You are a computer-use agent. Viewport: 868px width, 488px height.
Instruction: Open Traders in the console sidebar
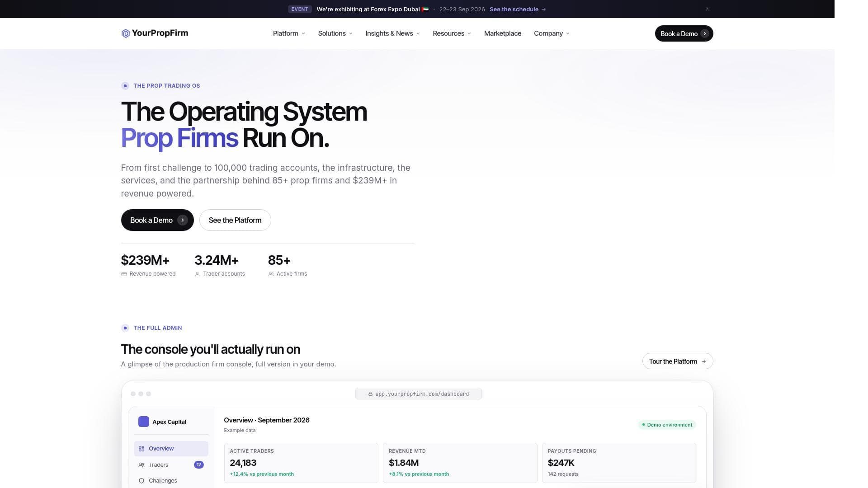[171, 465]
